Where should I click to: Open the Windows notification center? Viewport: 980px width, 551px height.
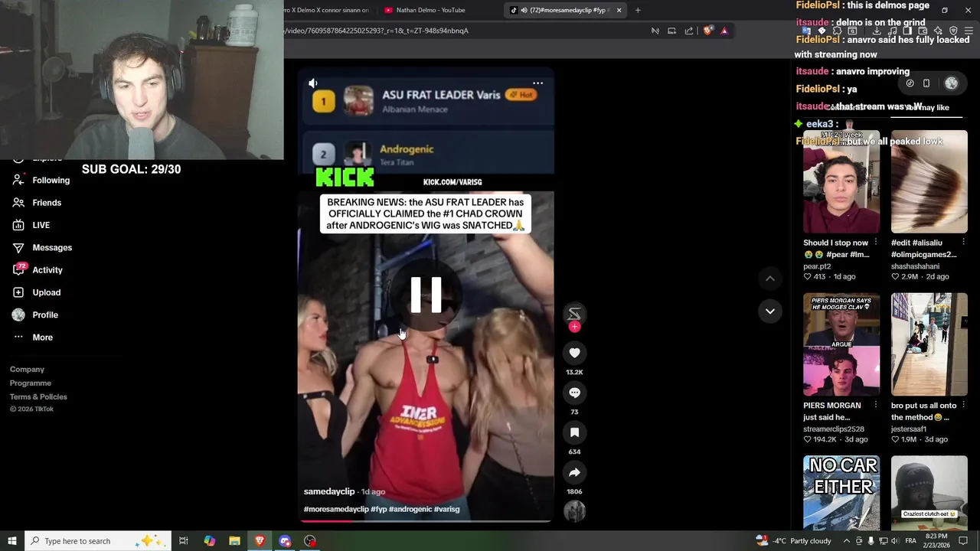point(963,541)
